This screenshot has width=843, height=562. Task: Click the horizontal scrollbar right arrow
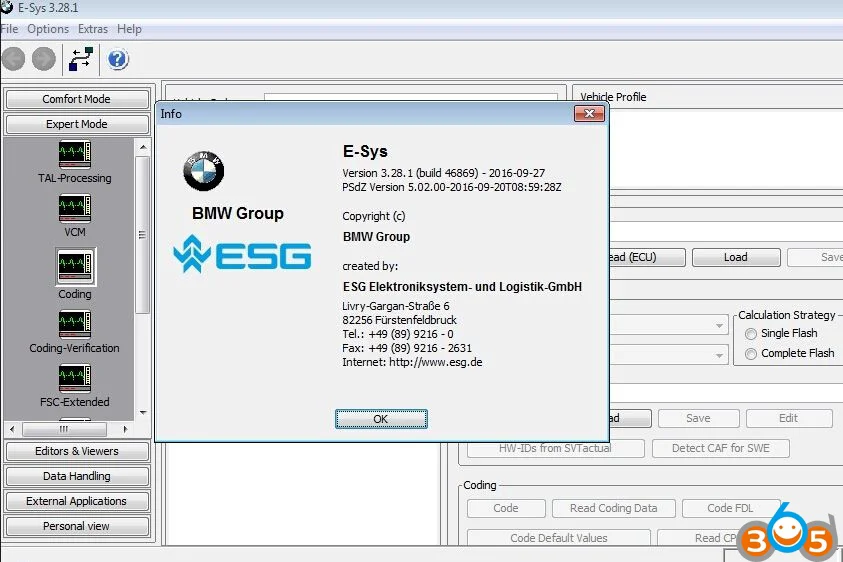pos(125,429)
